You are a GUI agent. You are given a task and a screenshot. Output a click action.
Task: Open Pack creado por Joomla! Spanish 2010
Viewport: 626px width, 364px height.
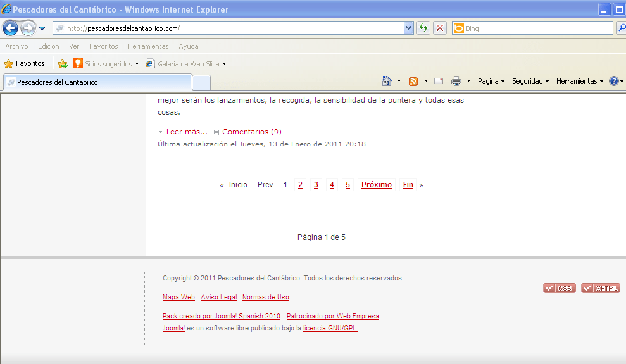point(222,316)
